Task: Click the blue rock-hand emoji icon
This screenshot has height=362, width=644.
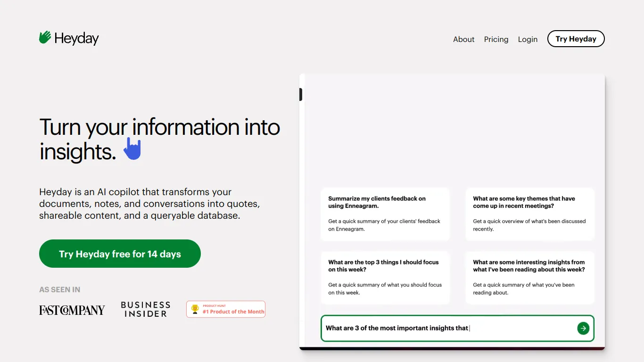Action: coord(132,148)
